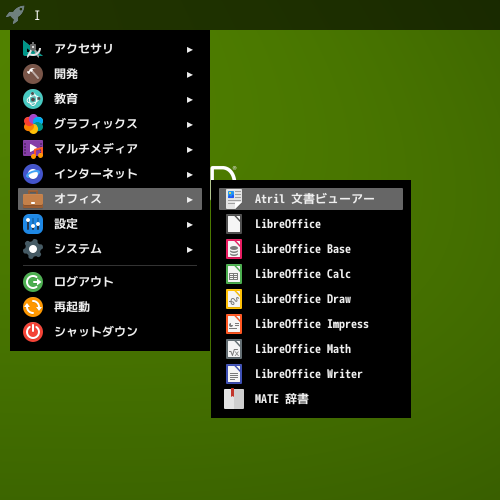500x500 pixels.
Task: Launch LibreOffice Writer
Action: (311, 374)
